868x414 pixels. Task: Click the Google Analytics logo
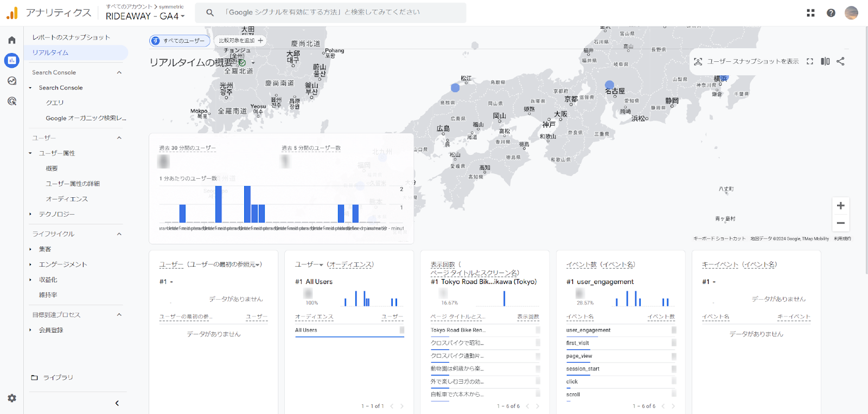[12, 13]
